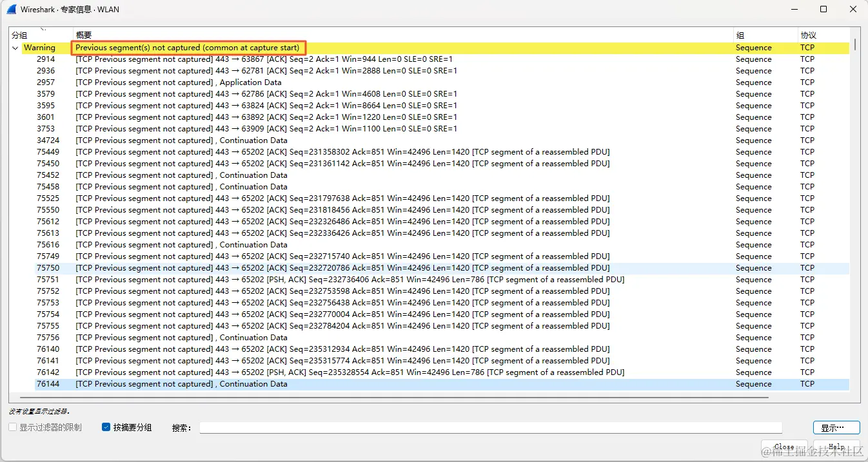Viewport: 868px width, 462px height.
Task: Select packet row 75613
Action: 442,233
